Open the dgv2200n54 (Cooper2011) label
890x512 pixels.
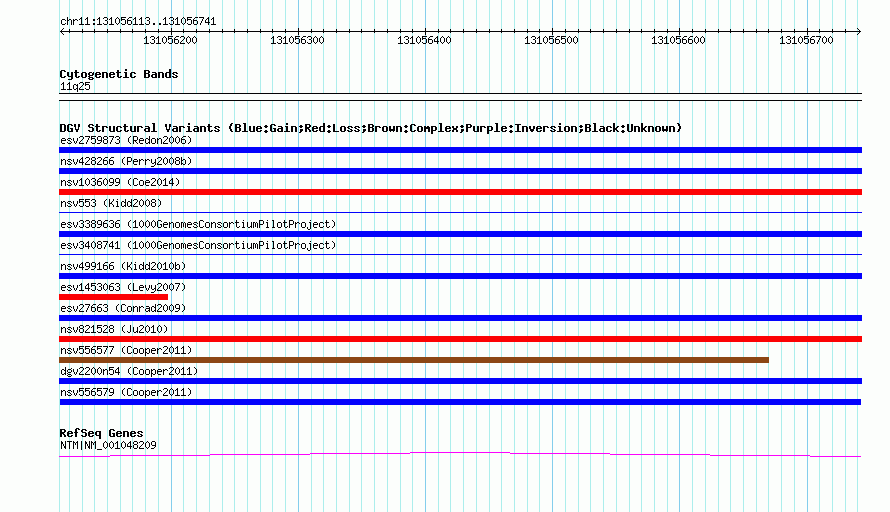point(129,371)
